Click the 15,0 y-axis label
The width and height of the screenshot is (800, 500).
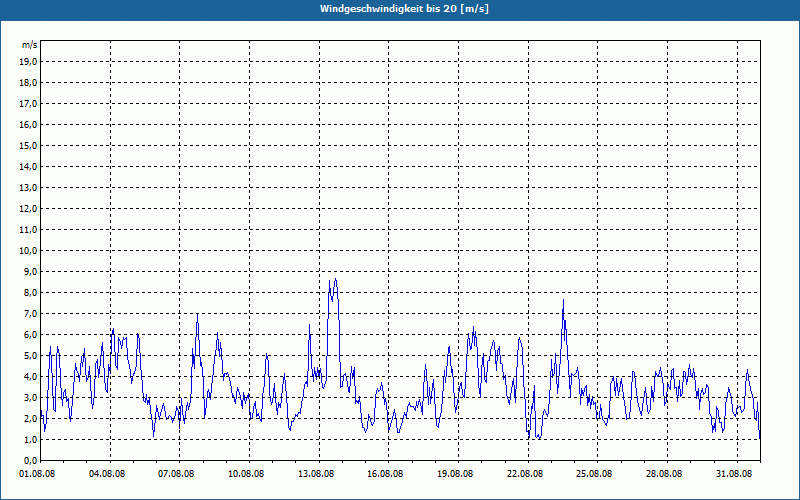pos(28,145)
